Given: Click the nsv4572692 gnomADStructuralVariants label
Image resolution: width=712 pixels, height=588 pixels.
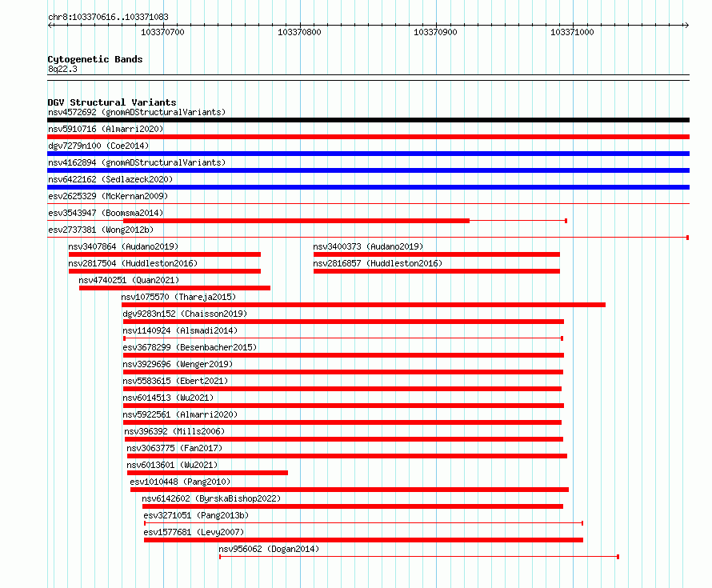Looking at the screenshot, I should (x=137, y=112).
